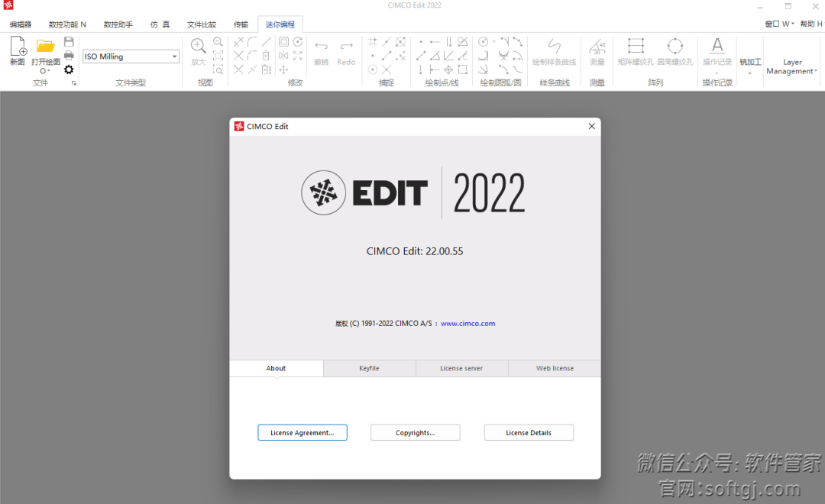Select the rectangle tool in 绘制点/线

coord(462,69)
